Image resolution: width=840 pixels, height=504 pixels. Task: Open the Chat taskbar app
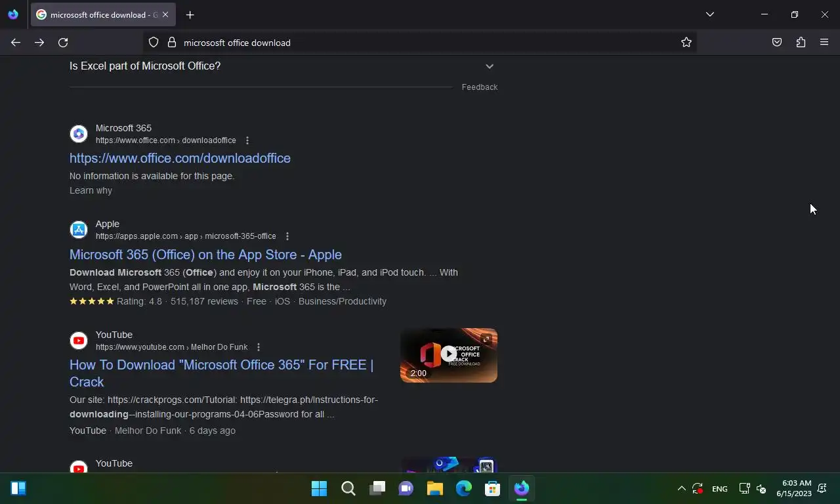(x=406, y=488)
